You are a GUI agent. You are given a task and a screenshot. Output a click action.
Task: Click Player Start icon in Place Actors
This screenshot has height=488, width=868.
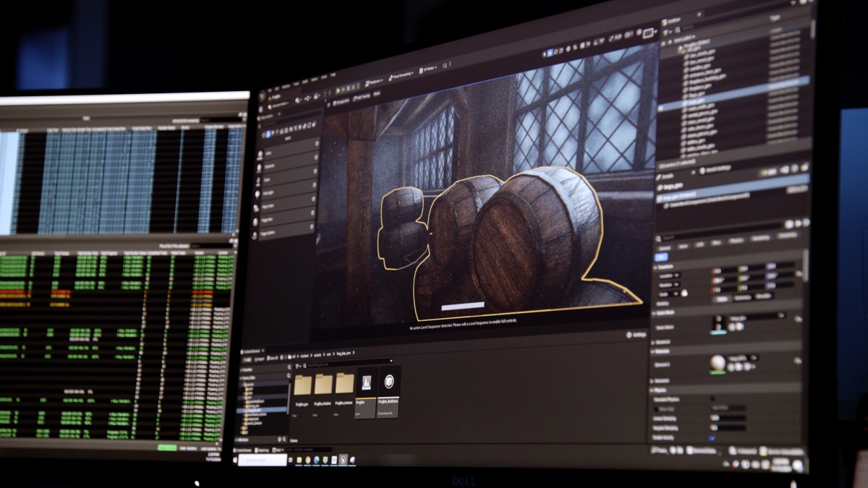[256, 208]
